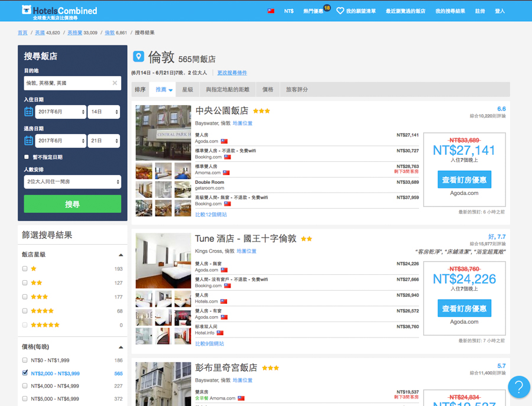The width and height of the screenshot is (532, 406).
Task: Click the 更改搜尋條件 link
Action: 232,73
